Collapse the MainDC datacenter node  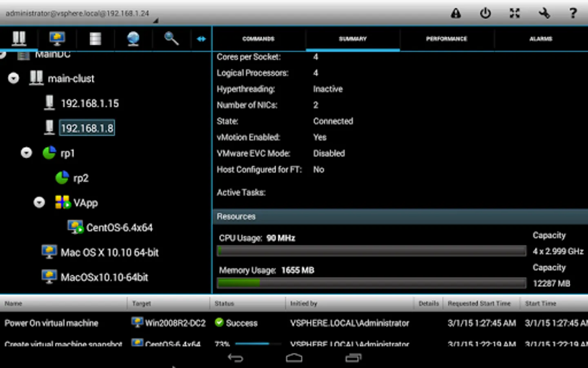pos(3,55)
